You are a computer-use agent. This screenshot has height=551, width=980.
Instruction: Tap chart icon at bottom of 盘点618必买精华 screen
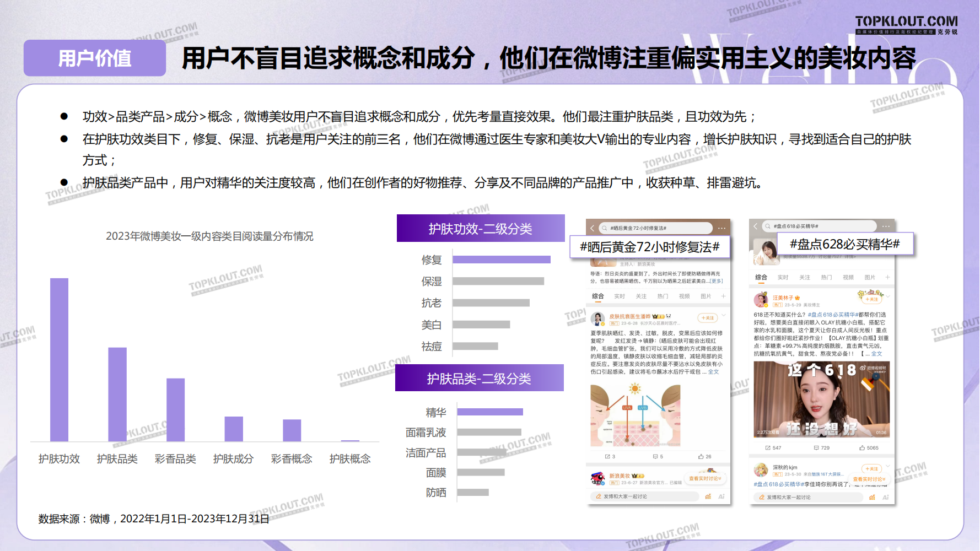point(872,497)
